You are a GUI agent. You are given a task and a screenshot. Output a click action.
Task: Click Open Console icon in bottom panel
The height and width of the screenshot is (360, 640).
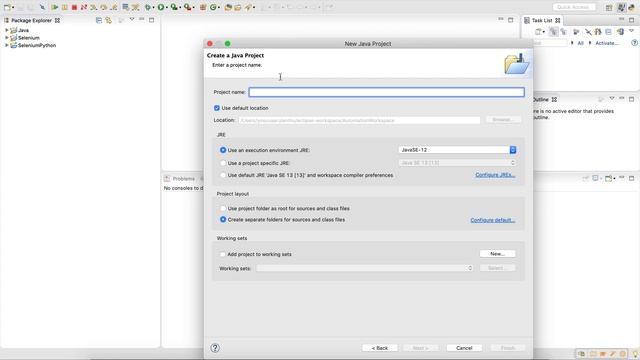tap(609, 178)
